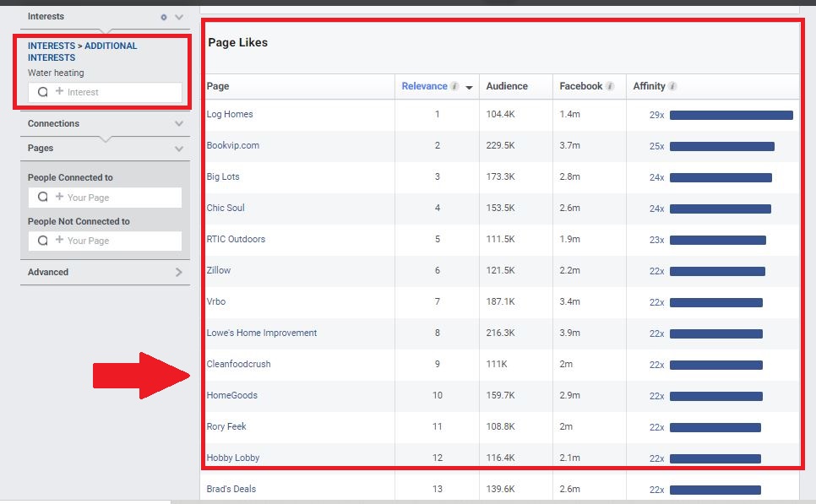Open the Chic Soul page link

226,208
